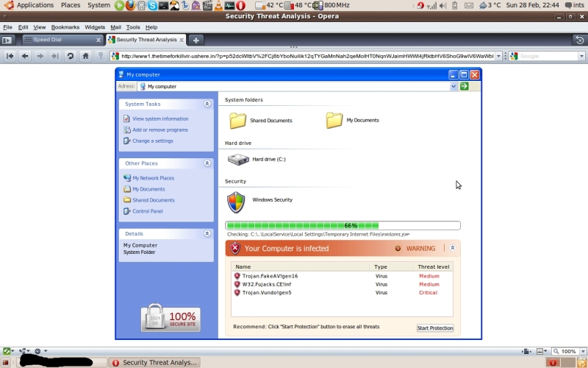Open the Shared Documents folder icon
The width and height of the screenshot is (588, 368).
[237, 120]
